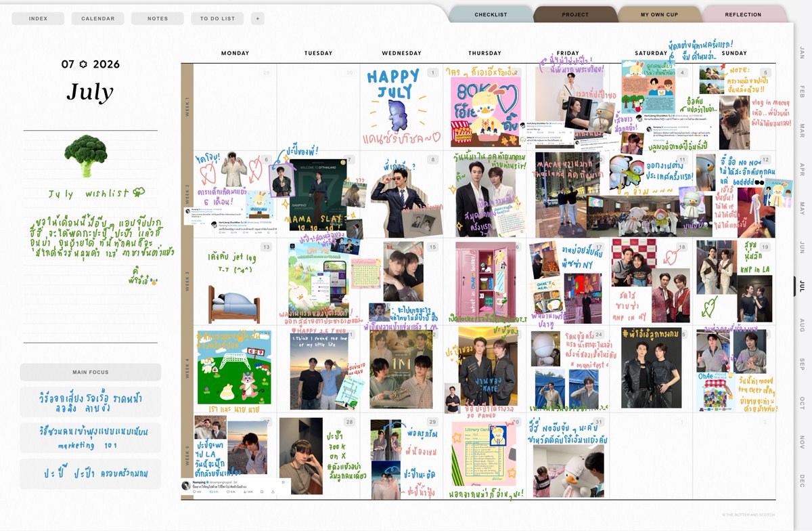Open the WEEK 3 side label
This screenshot has width=812, height=531.
[187, 281]
